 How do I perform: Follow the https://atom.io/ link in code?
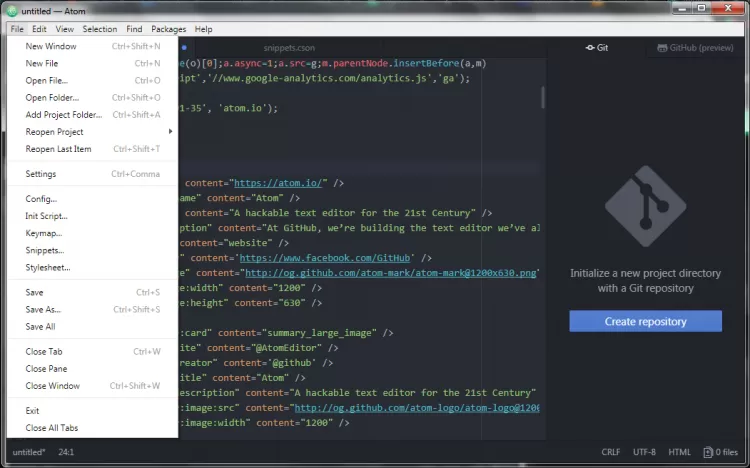coord(278,183)
